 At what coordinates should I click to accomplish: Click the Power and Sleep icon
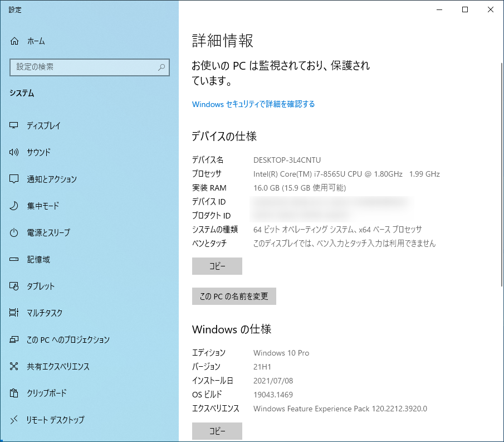[x=14, y=232]
